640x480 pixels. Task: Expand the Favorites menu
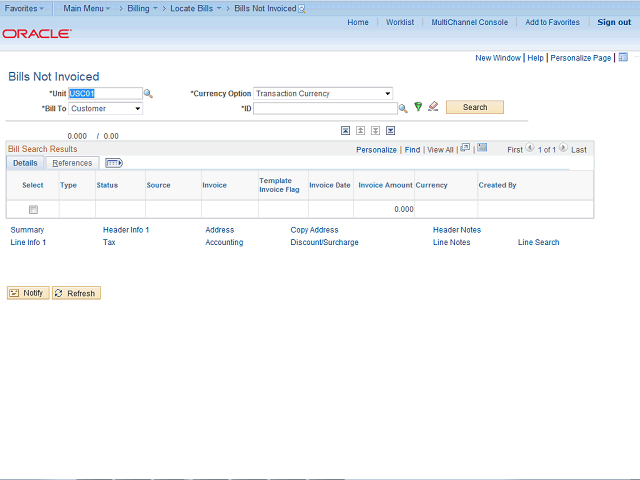pyautogui.click(x=24, y=8)
